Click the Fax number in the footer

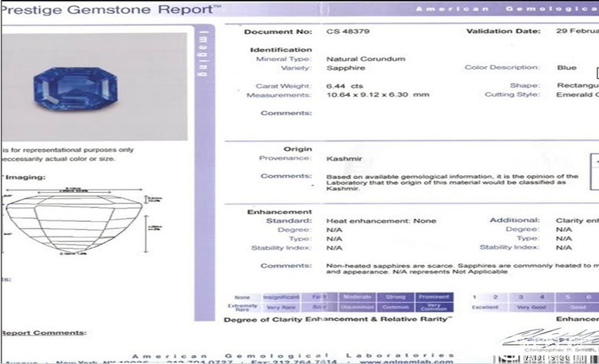294,362
